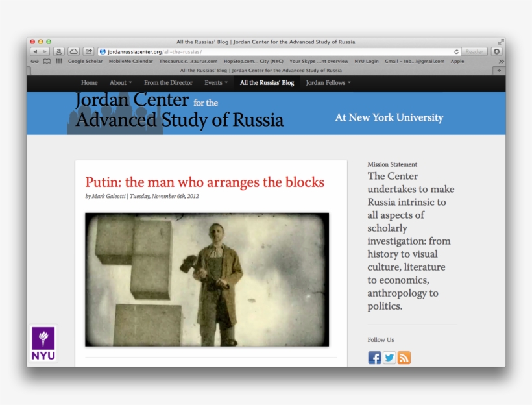This screenshot has width=532, height=405.
Task: Click the Amazon toolbar button
Action: tap(58, 52)
